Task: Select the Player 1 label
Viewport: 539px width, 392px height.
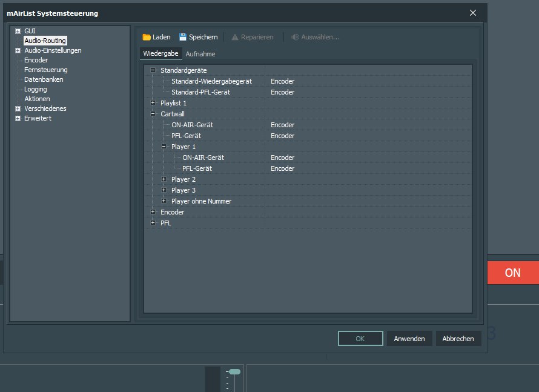Action: (184, 147)
